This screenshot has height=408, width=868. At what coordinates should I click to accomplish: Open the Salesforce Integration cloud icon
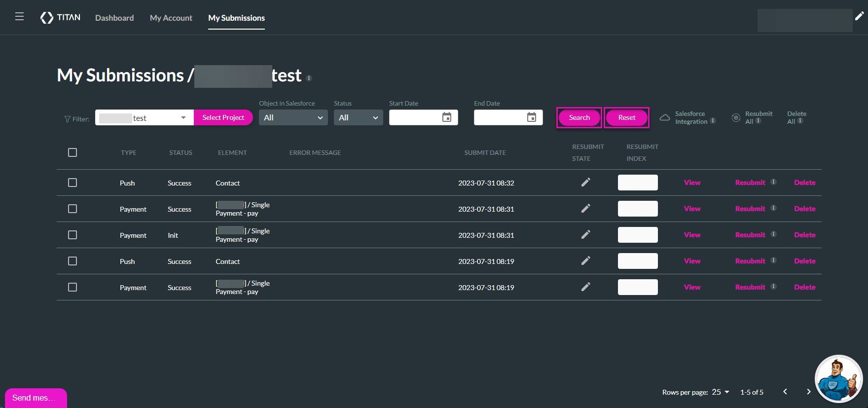(x=665, y=117)
